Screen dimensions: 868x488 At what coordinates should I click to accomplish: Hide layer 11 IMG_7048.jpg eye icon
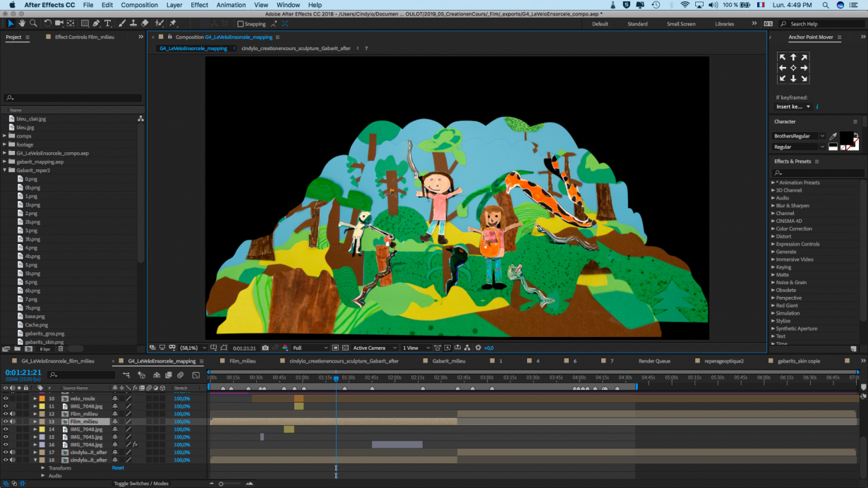point(6,406)
